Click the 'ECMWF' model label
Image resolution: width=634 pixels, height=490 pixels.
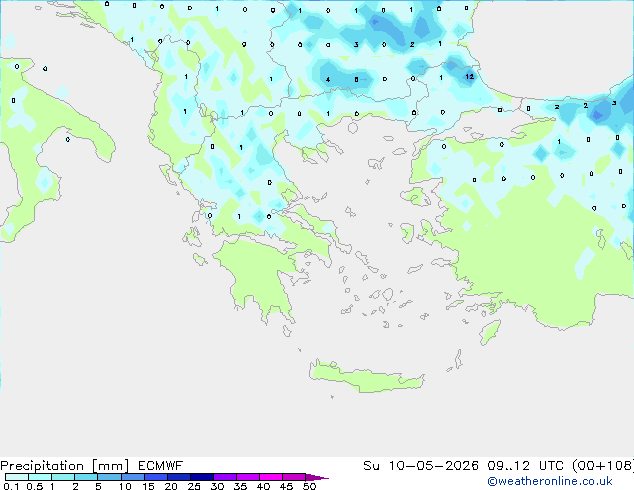tap(161, 466)
